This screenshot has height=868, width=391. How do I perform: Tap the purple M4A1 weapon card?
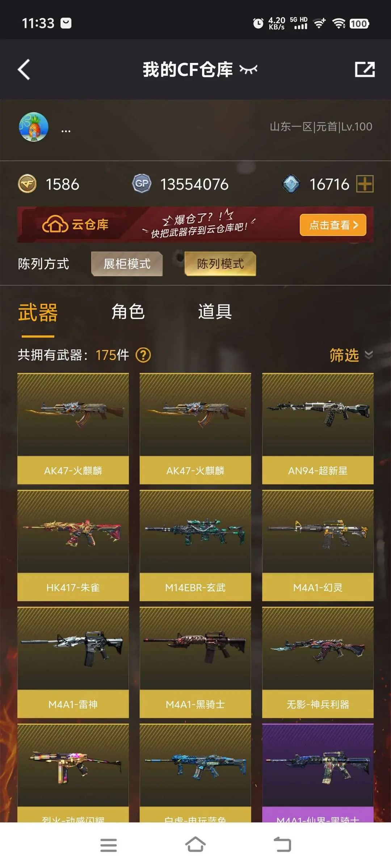click(318, 773)
